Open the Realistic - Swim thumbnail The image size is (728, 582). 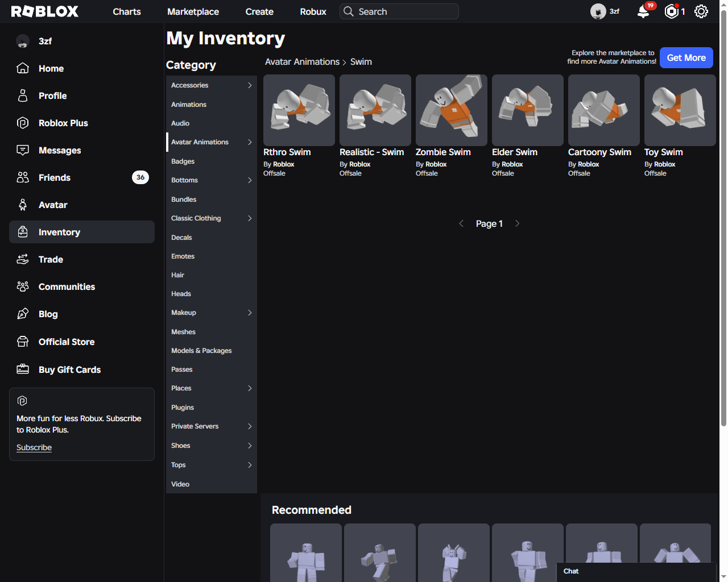[375, 110]
